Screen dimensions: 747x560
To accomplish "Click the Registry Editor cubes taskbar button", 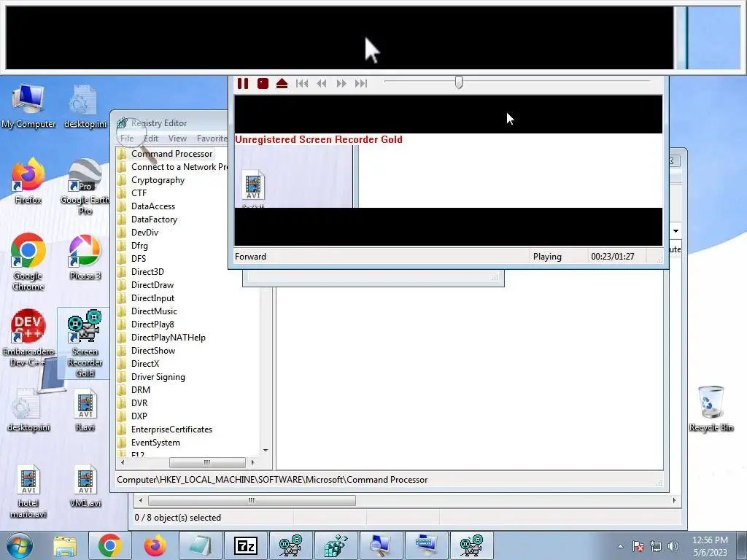I will tap(336, 545).
